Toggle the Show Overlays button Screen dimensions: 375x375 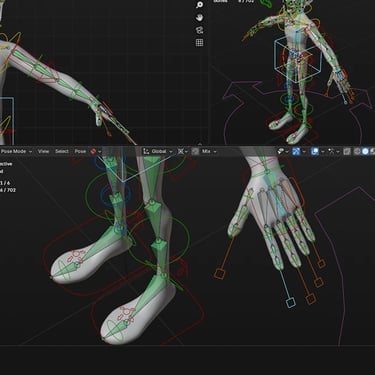click(315, 152)
